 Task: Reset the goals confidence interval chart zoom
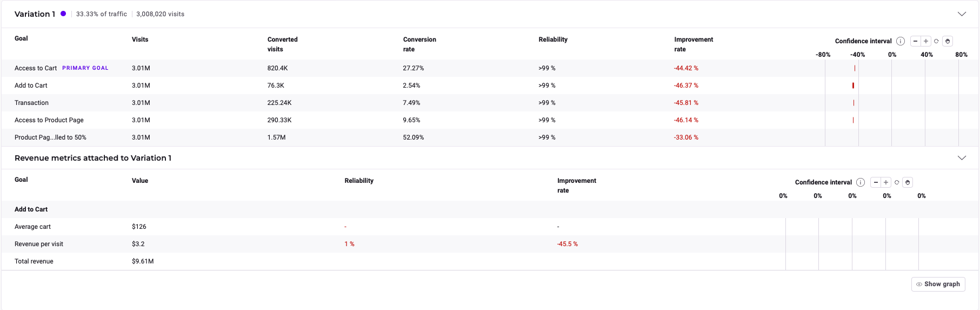click(937, 41)
